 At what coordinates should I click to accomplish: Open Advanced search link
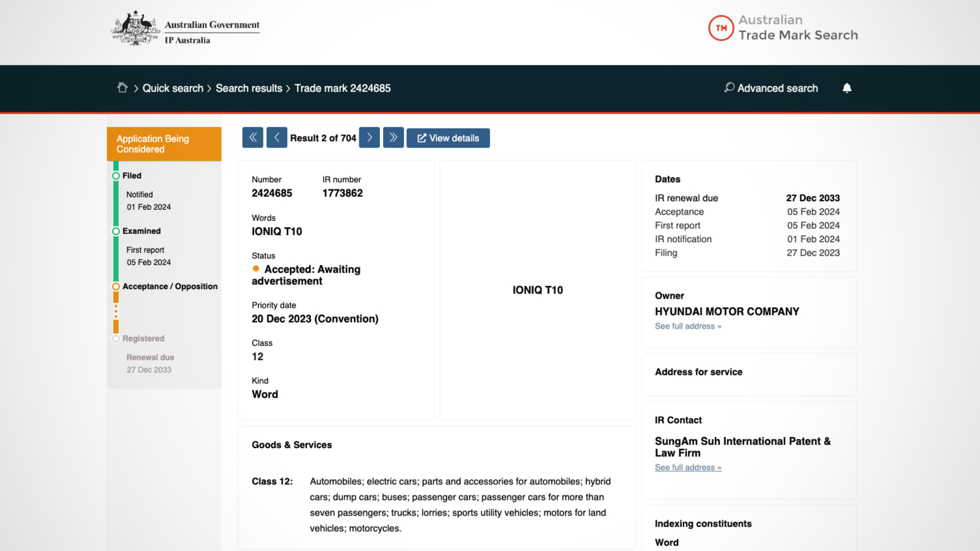[x=777, y=88]
